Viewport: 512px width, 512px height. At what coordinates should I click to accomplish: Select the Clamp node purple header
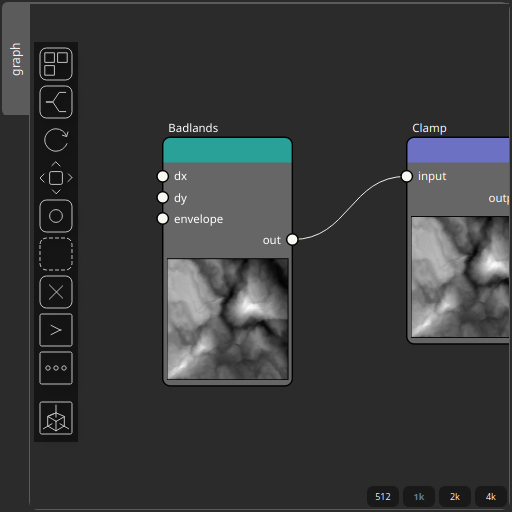pos(458,151)
